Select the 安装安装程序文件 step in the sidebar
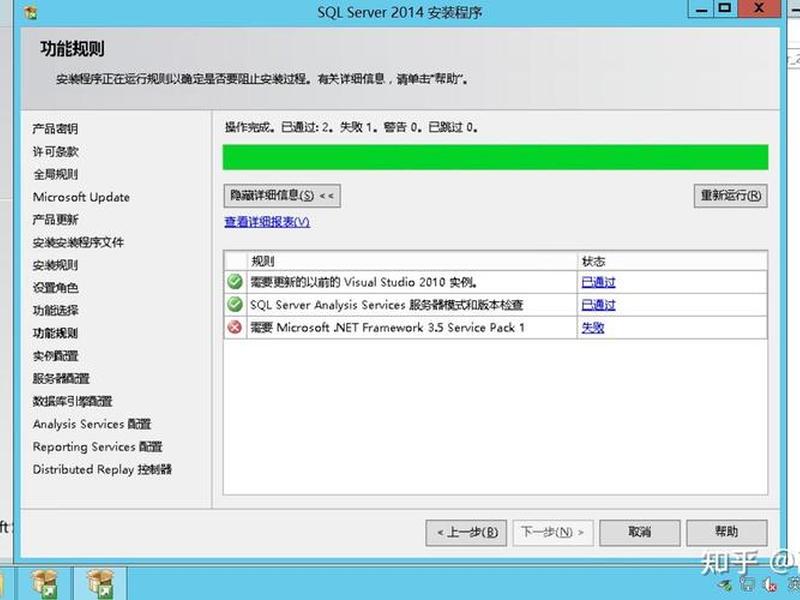The width and height of the screenshot is (800, 600). (78, 242)
